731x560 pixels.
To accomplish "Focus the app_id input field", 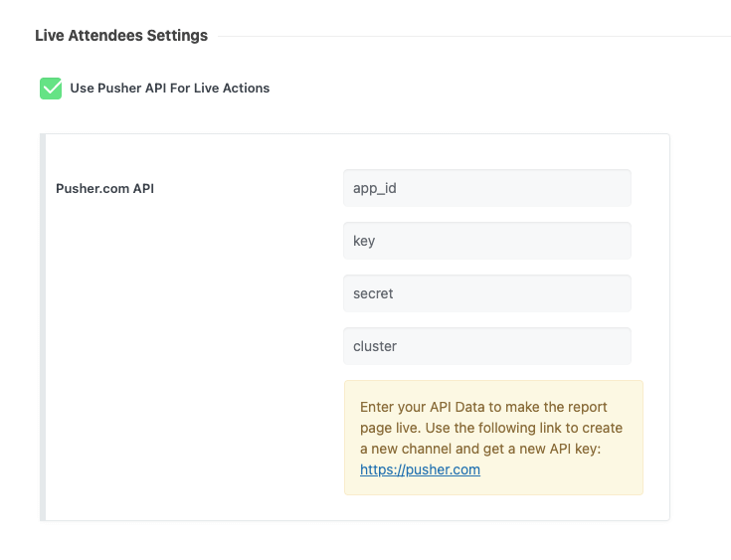I will [486, 188].
